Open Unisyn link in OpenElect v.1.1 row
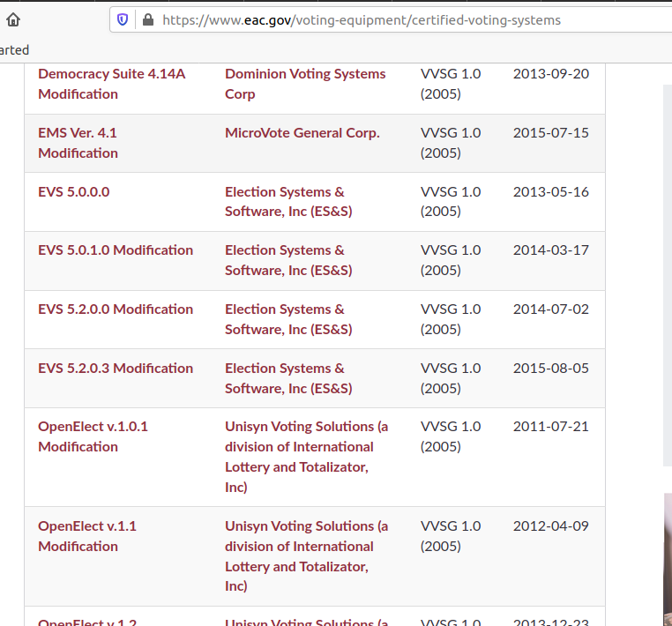Image resolution: width=672 pixels, height=626 pixels. (306, 555)
